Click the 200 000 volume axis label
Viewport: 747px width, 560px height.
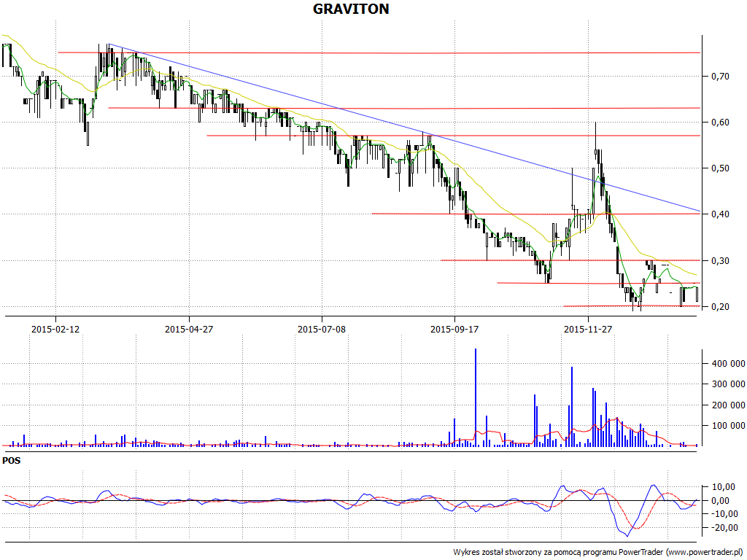(x=728, y=405)
